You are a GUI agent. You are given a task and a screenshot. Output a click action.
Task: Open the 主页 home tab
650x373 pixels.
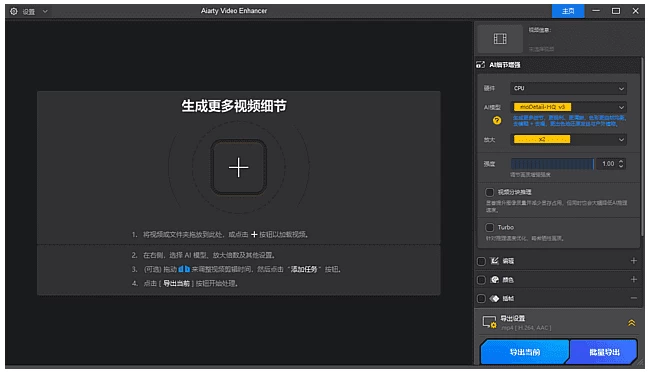pos(568,11)
